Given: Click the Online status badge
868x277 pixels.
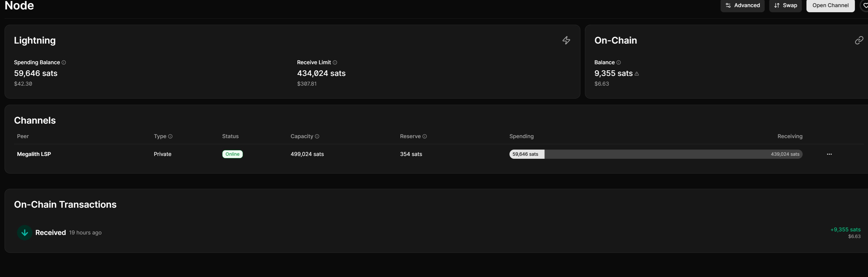Looking at the screenshot, I should [232, 154].
